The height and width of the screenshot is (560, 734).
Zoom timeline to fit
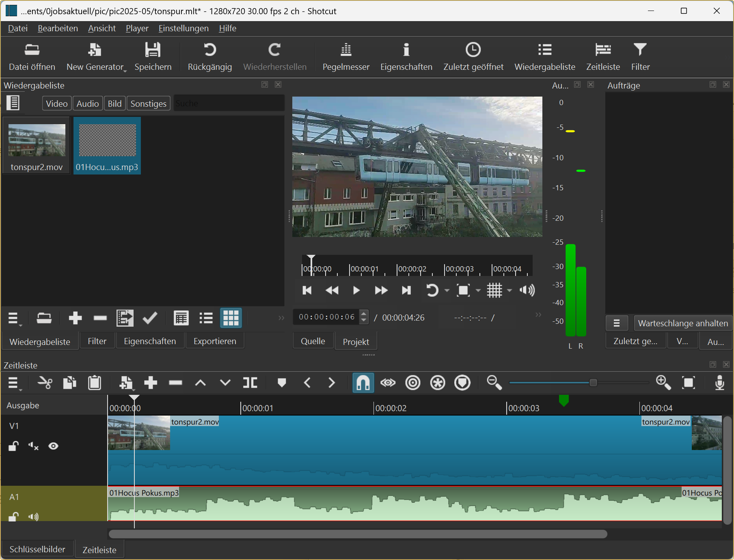pyautogui.click(x=689, y=383)
